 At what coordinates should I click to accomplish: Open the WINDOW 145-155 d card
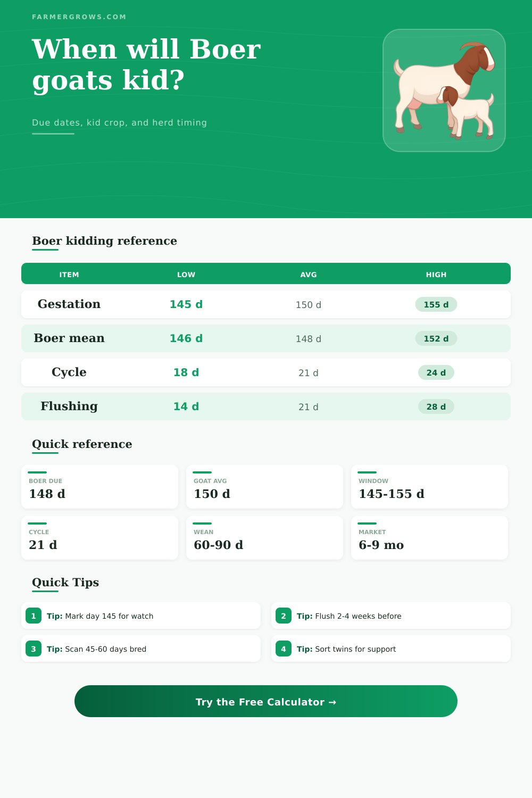tap(429, 487)
